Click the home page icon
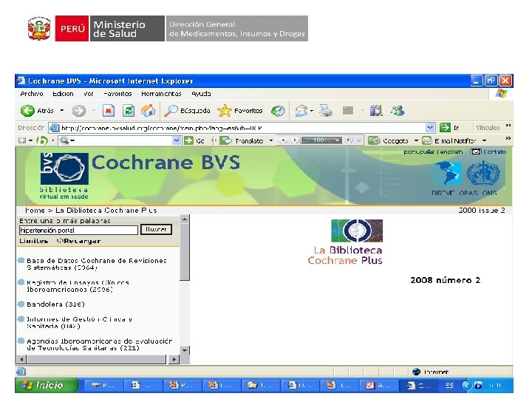Screen dimensions: 532x399 coord(148,111)
